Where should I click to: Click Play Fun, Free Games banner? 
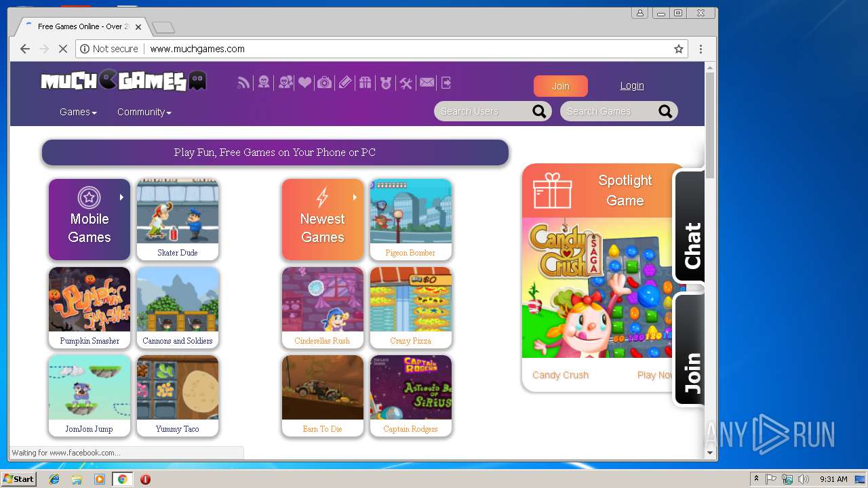275,152
